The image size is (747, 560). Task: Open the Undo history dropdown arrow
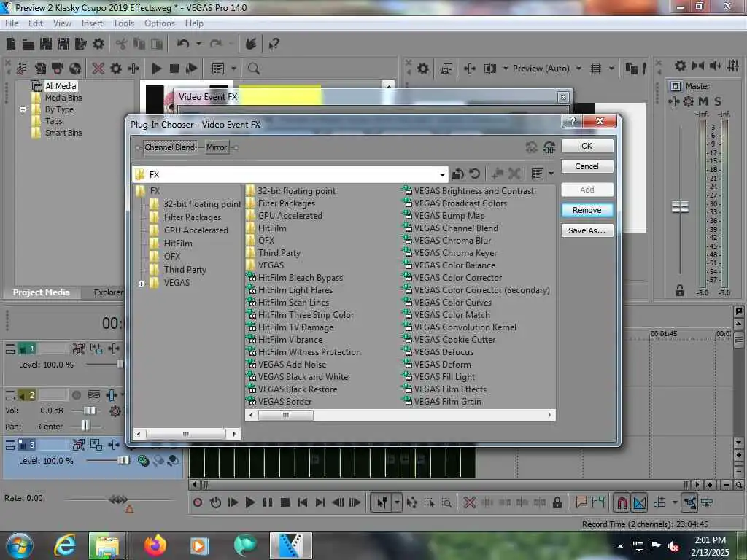pos(198,44)
